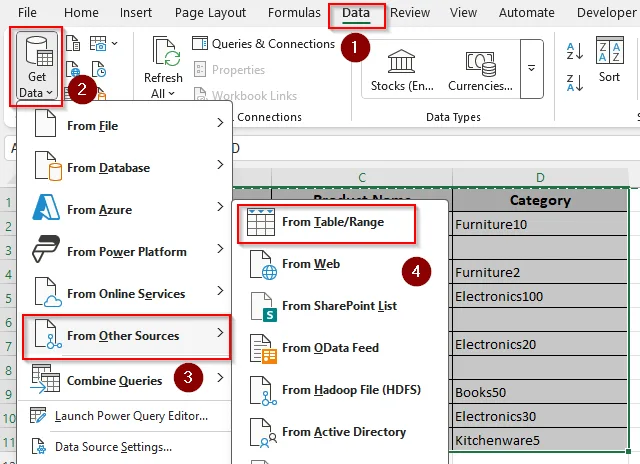
Task: Click the From Text/CSV icon
Action: pos(73,43)
